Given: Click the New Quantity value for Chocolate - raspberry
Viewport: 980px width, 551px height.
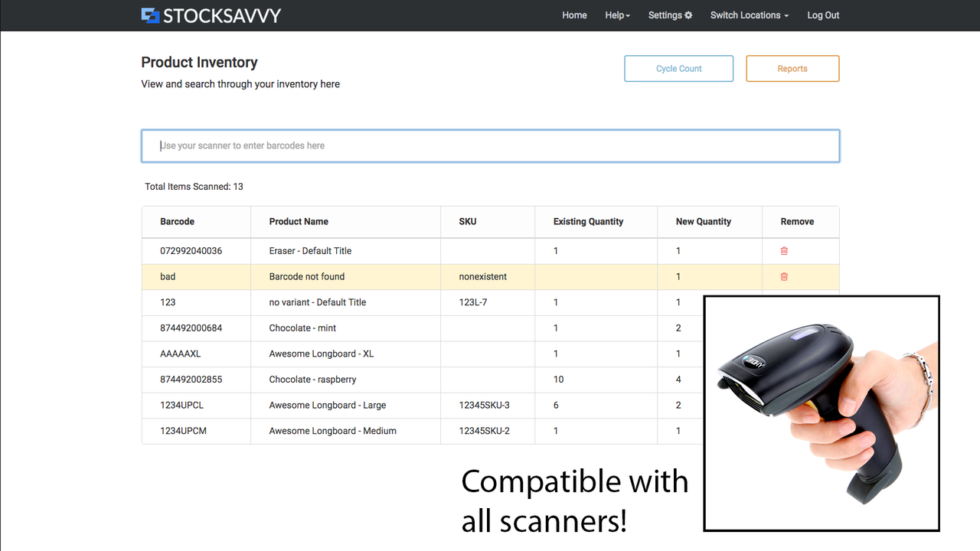Looking at the screenshot, I should [678, 379].
